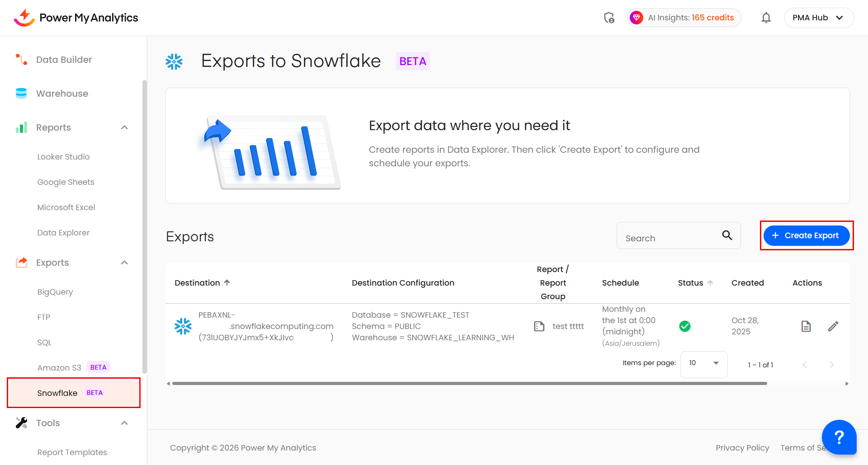Click the Create Export button
This screenshot has width=868, height=465.
[807, 235]
